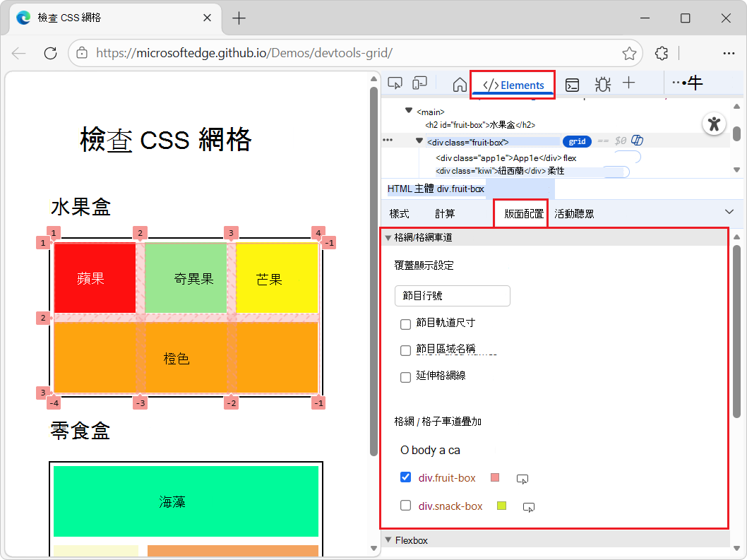Reveal div.snack-box element in DOM icon
Image resolution: width=747 pixels, height=560 pixels.
(529, 508)
